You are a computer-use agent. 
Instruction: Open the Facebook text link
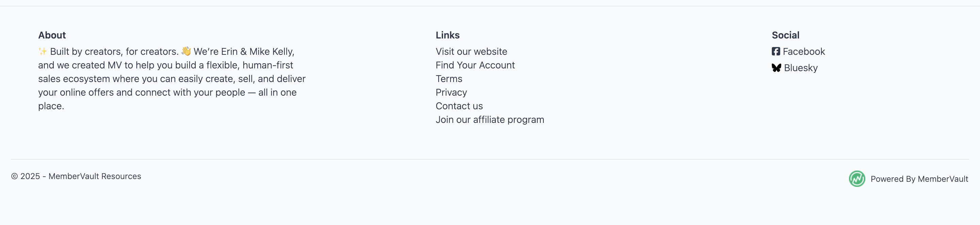(x=803, y=51)
